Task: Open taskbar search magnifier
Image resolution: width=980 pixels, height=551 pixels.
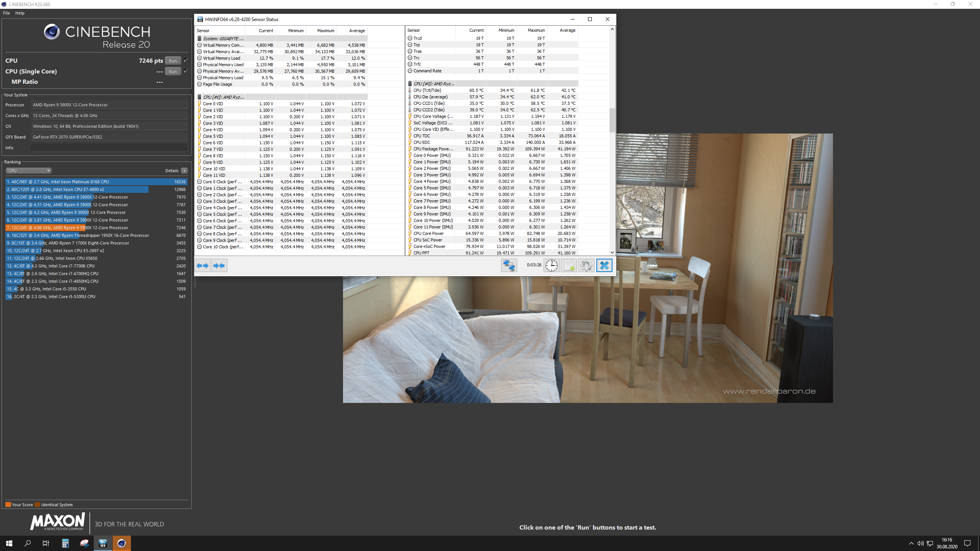Action: [x=28, y=543]
